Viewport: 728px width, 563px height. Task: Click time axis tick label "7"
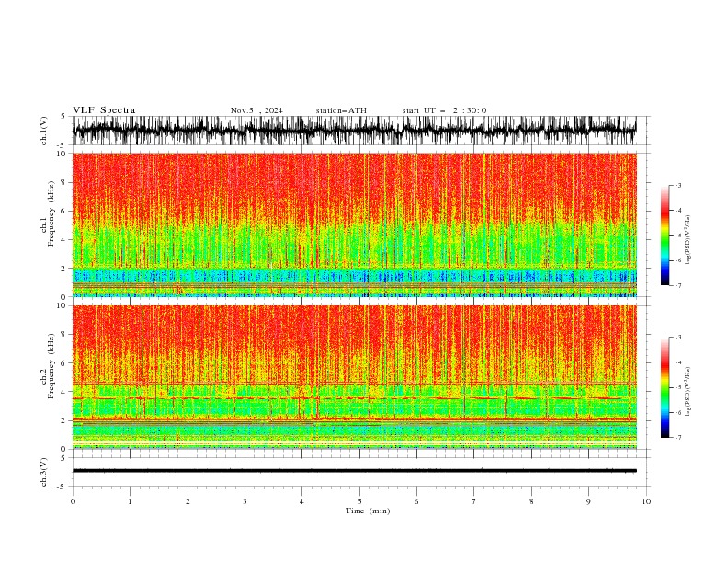(474, 501)
